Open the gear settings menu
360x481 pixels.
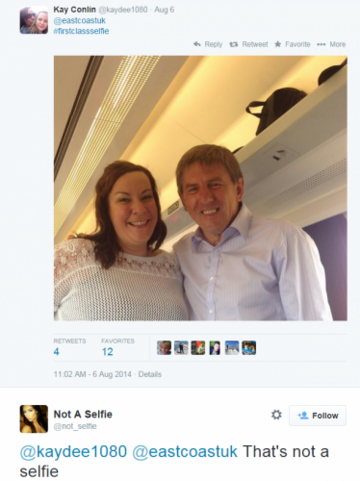pyautogui.click(x=276, y=415)
